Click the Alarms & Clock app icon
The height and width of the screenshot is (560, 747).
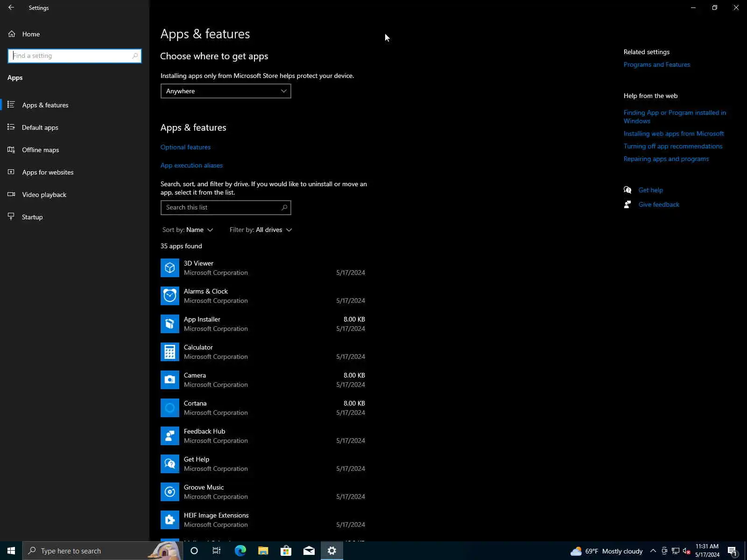[170, 296]
